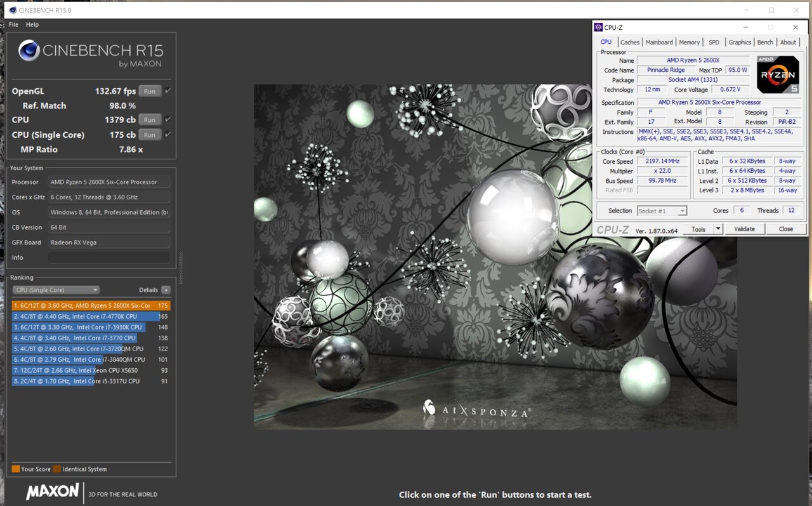The width and height of the screenshot is (812, 506).
Task: Click the MP Ratio value 7.86 x
Action: coord(131,150)
